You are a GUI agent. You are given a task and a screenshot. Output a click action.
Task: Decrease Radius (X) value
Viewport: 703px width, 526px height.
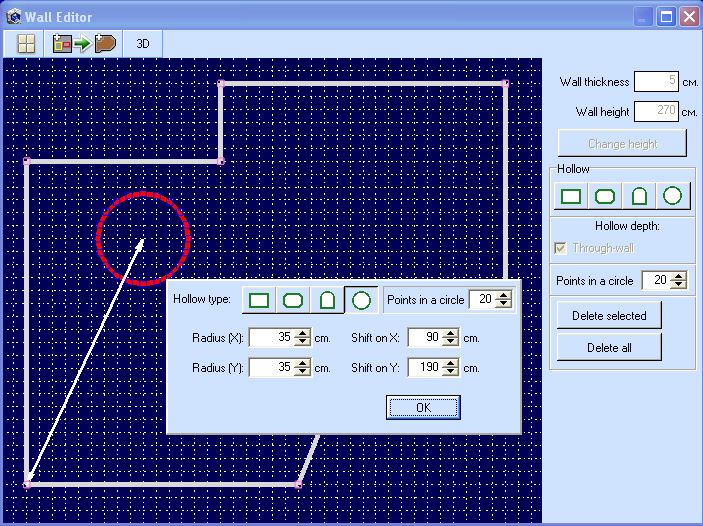(303, 342)
